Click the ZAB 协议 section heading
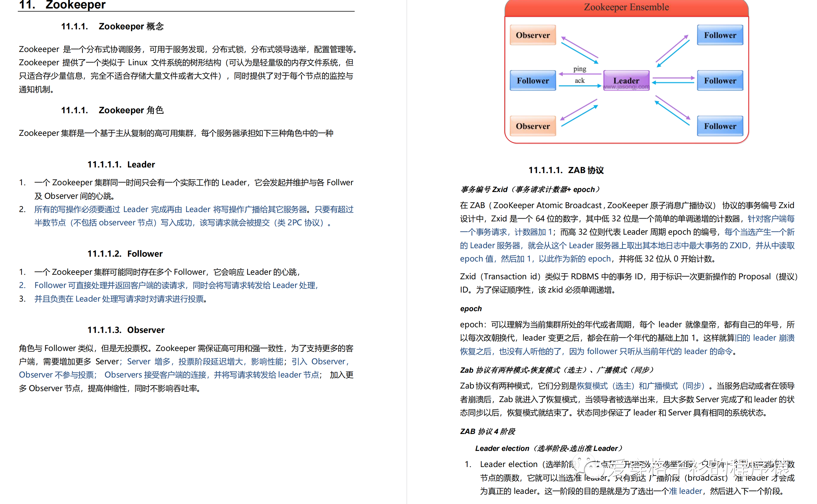This screenshot has width=817, height=504. 566,170
